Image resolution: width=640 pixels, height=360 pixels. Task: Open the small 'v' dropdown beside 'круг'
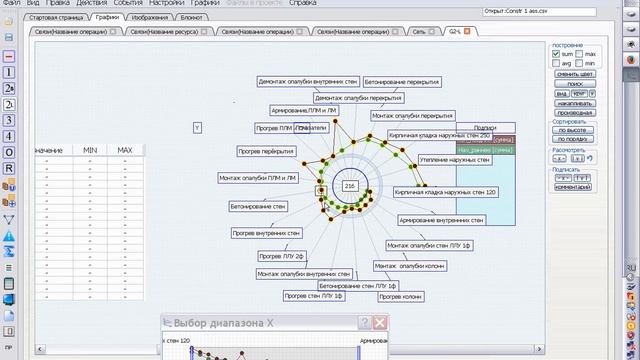coord(592,93)
